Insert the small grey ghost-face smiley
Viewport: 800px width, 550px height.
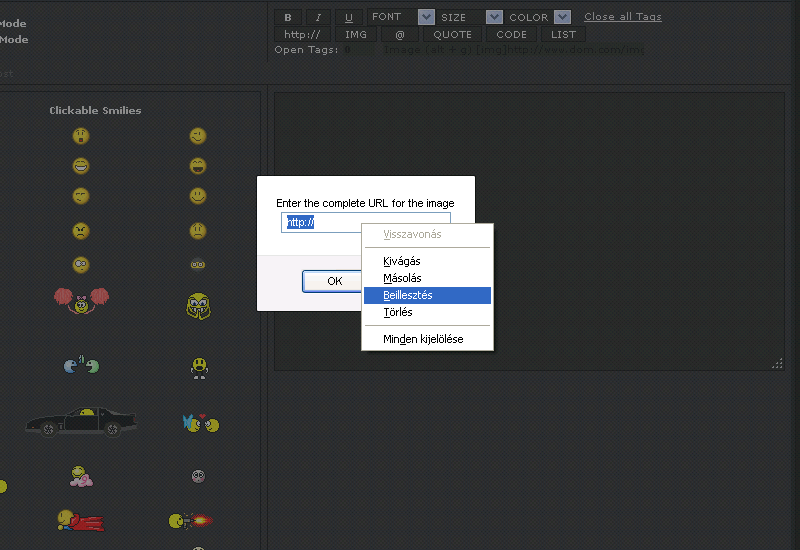click(x=198, y=476)
